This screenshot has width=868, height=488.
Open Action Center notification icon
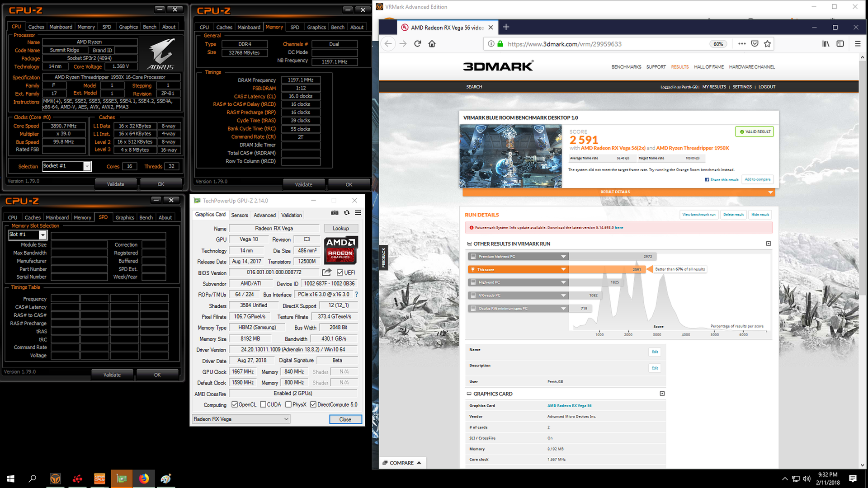853,479
